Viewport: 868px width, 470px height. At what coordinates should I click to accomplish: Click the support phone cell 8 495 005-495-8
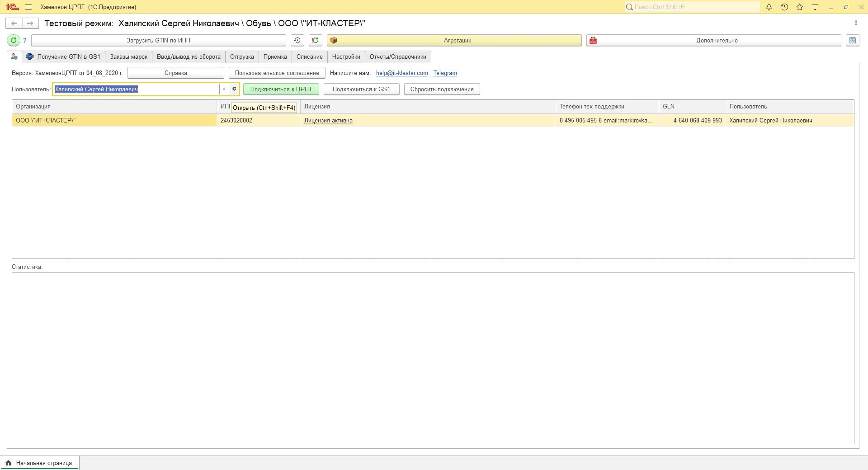(607, 120)
